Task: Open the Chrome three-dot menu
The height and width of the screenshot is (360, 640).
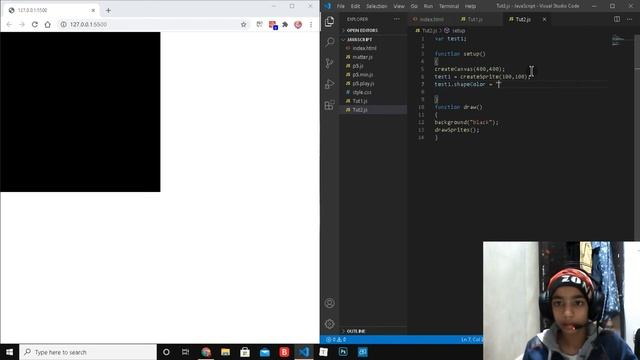Action: [311, 24]
